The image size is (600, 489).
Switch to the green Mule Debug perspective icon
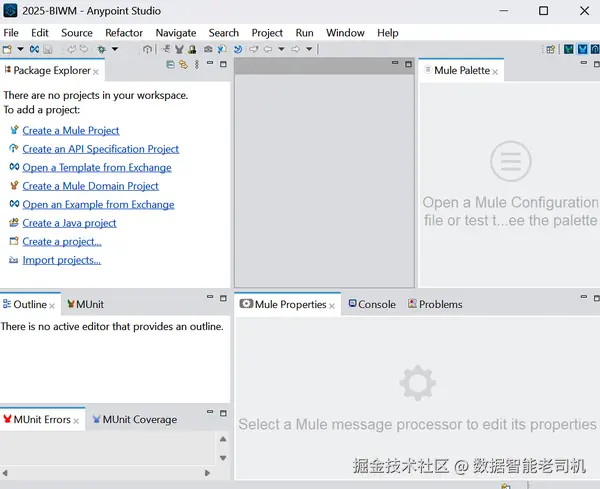(569, 49)
